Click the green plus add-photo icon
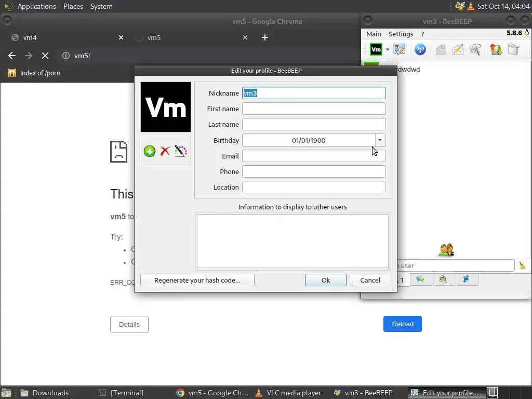Image resolution: width=532 pixels, height=399 pixels. [x=149, y=151]
